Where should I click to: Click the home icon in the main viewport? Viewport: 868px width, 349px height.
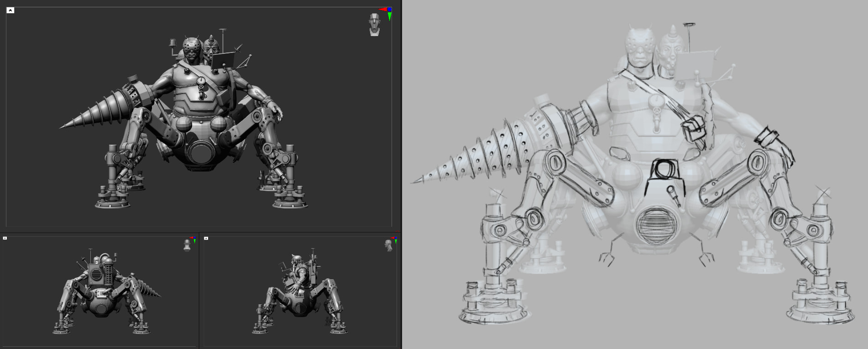(x=10, y=10)
